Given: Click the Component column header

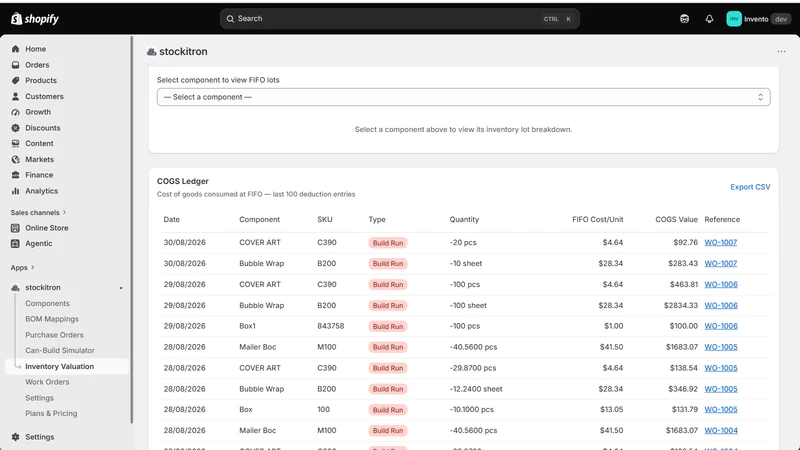Looking at the screenshot, I should [260, 219].
